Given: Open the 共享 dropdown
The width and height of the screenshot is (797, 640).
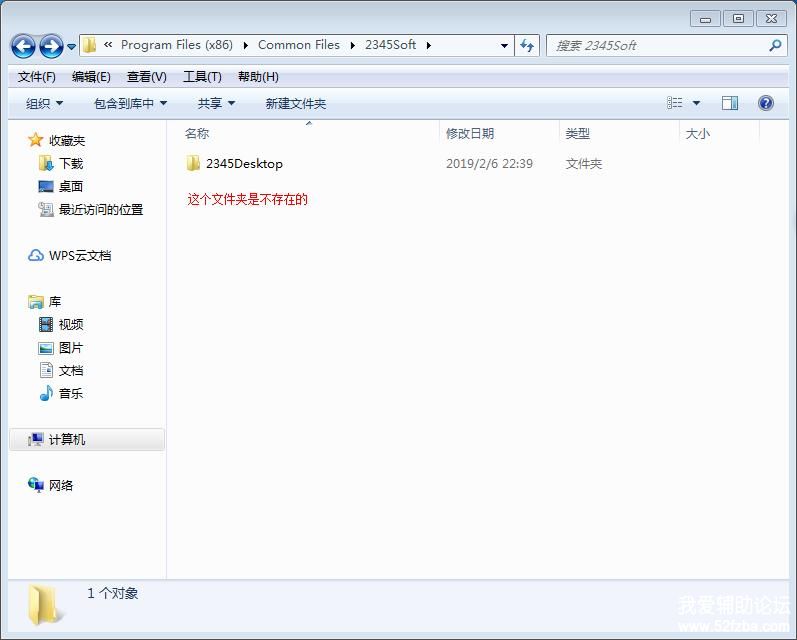Looking at the screenshot, I should click(x=216, y=104).
